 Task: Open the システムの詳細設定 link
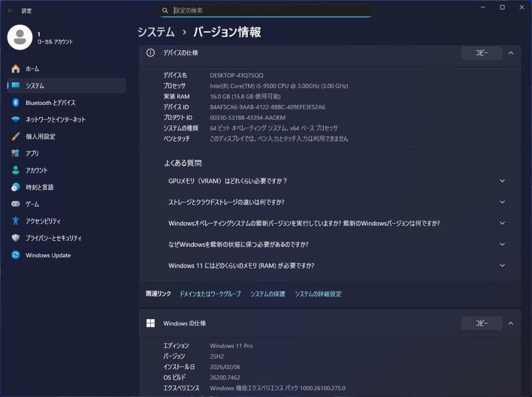coord(318,294)
